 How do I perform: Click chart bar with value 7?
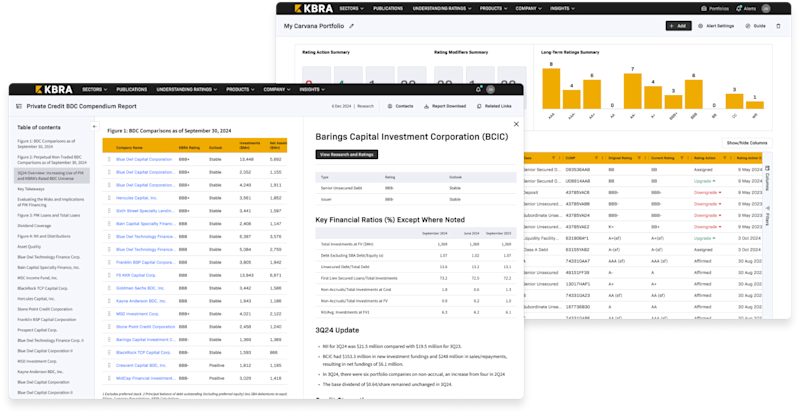(x=633, y=91)
